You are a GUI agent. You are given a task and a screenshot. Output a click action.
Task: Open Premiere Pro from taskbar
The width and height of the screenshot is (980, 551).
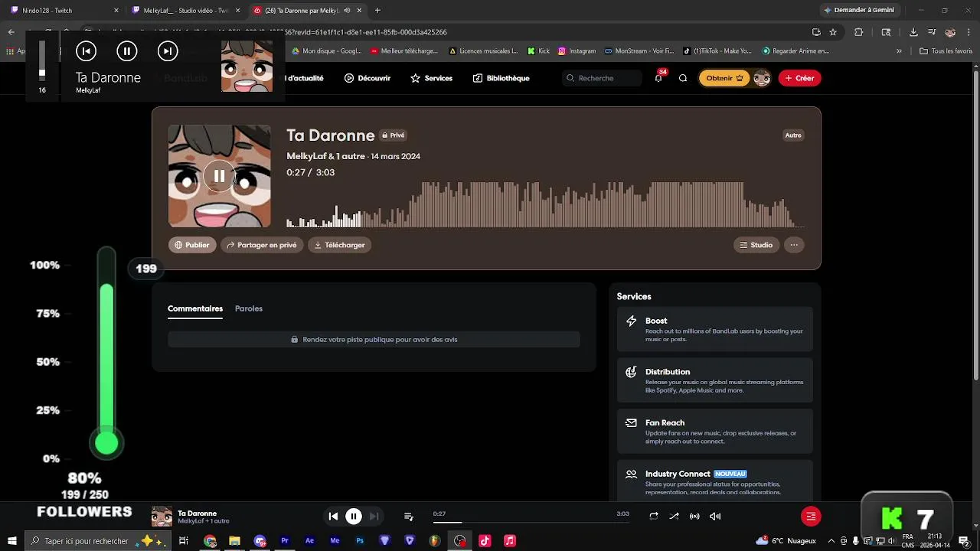[285, 541]
